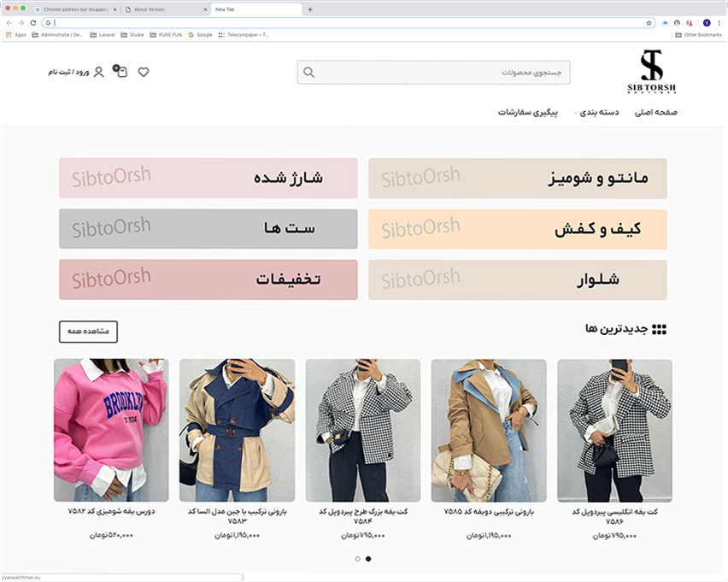Screen dimensions: 728x582
Task: Click the blue cloud extension icon
Action: point(665,23)
